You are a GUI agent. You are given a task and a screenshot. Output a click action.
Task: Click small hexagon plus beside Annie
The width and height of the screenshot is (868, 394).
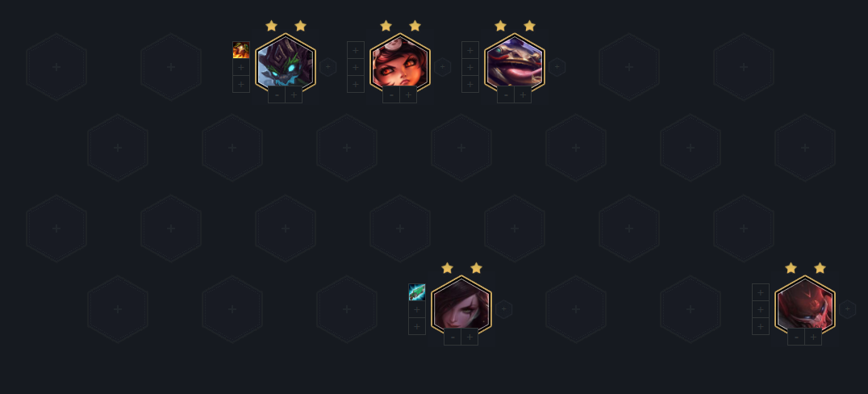click(x=442, y=67)
